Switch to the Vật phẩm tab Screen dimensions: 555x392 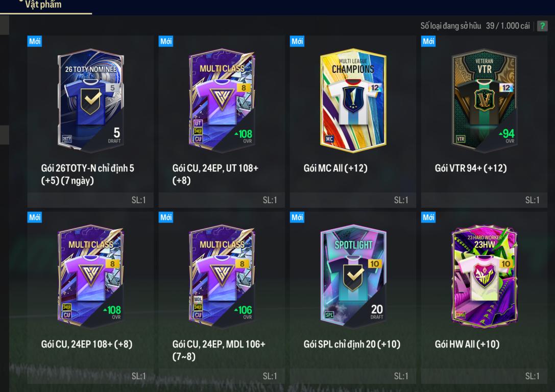(43, 5)
